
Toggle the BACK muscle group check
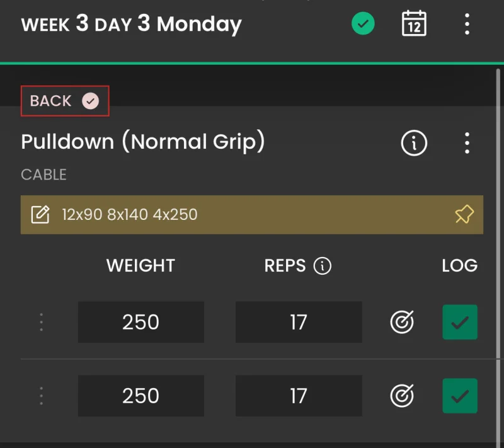point(90,101)
